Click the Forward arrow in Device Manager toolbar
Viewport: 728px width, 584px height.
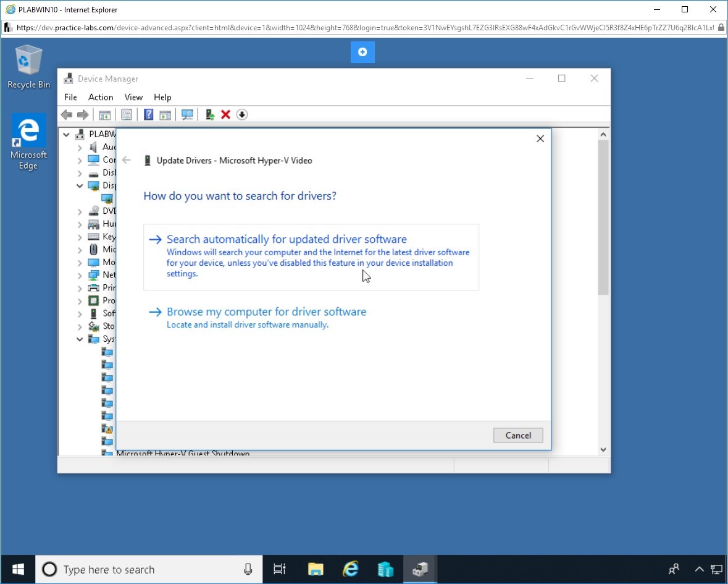(83, 115)
